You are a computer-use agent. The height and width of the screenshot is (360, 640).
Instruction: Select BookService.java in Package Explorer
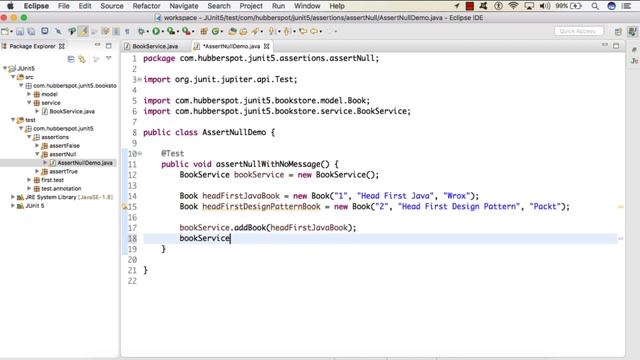[72, 111]
